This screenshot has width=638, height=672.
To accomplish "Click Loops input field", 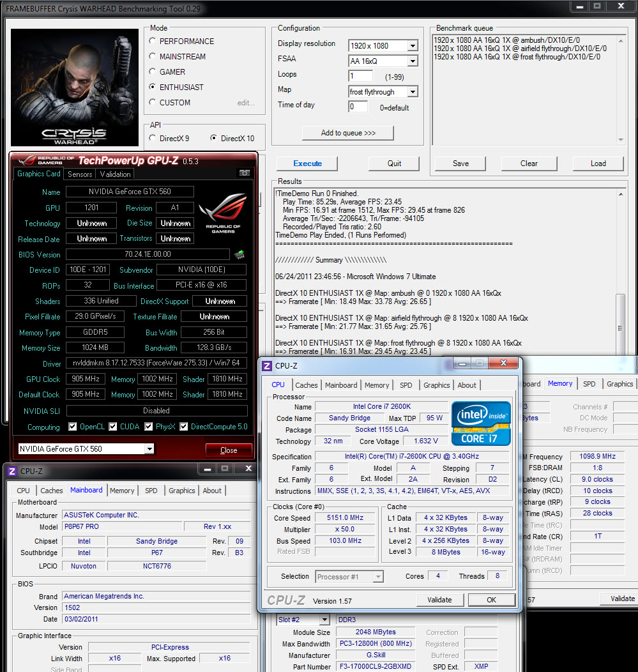I will pos(361,76).
